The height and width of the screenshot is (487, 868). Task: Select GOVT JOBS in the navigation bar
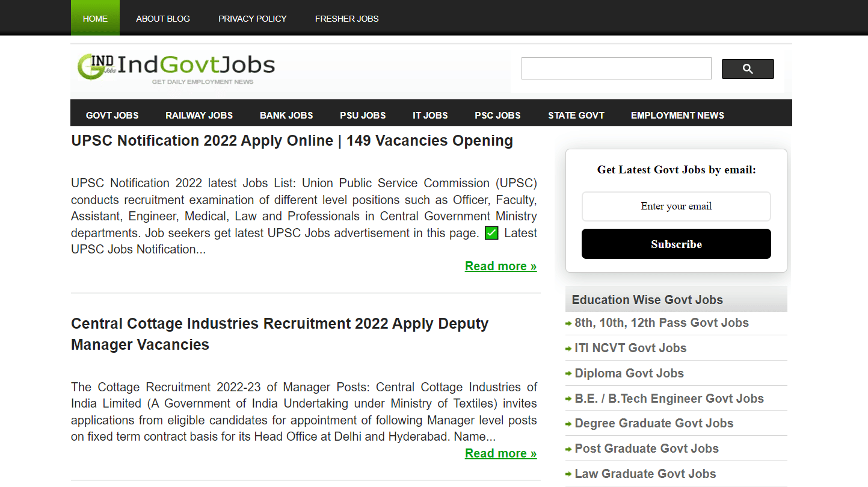(112, 115)
